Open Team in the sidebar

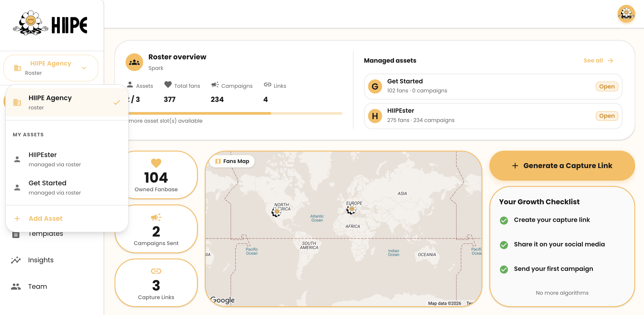[37, 287]
